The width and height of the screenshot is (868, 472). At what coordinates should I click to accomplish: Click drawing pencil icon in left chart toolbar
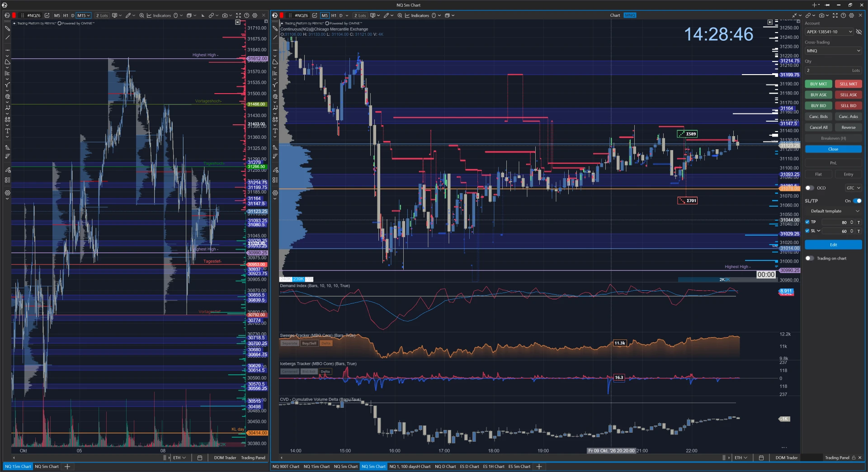pyautogui.click(x=128, y=15)
